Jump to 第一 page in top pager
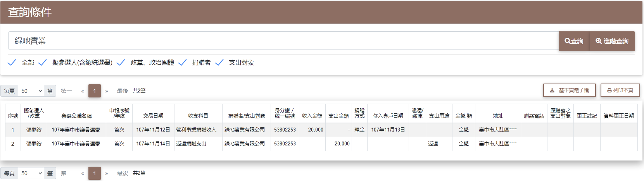Screen dimensions: 644x181 pos(66,91)
